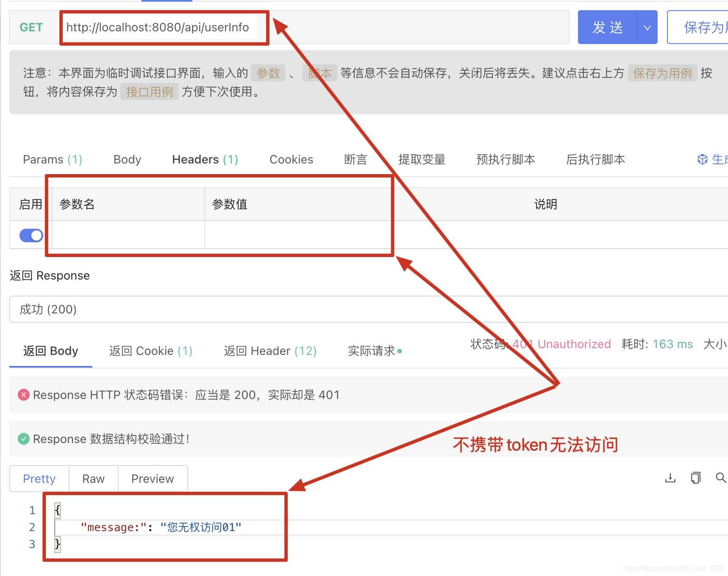Open the 断言 tab

click(356, 159)
